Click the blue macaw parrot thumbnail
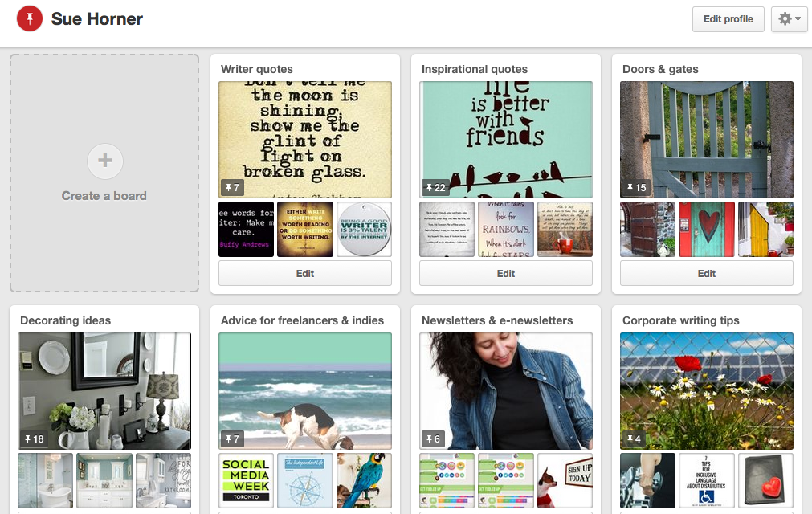Image resolution: width=812 pixels, height=514 pixels. 364,481
